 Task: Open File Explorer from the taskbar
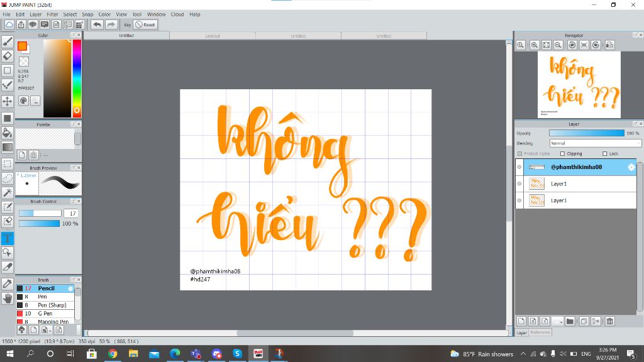[133, 354]
